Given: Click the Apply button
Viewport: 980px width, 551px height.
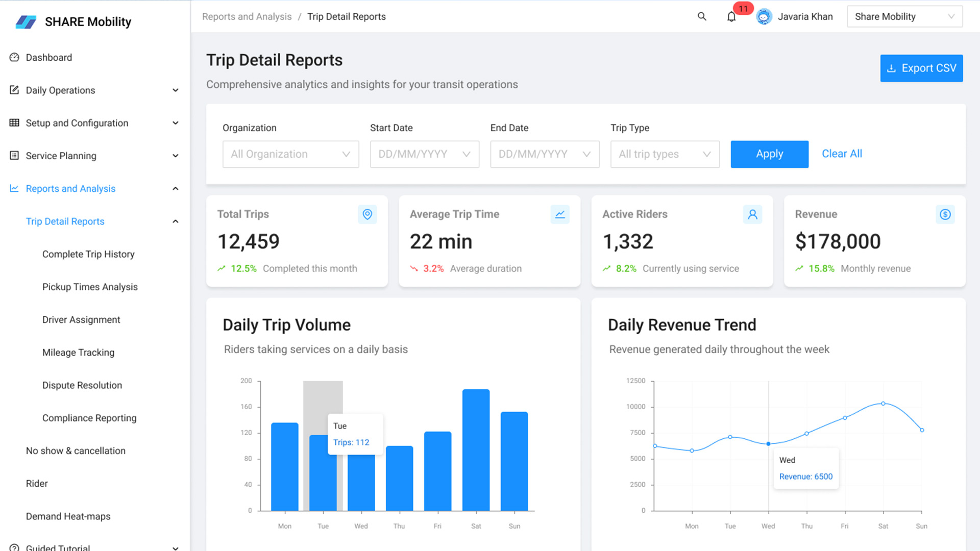Looking at the screenshot, I should (769, 154).
